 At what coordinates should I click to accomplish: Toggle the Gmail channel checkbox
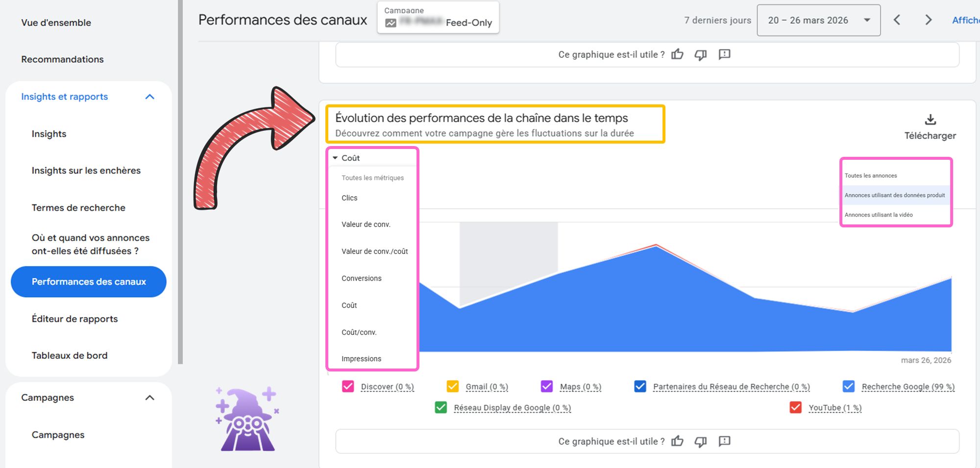pos(453,387)
